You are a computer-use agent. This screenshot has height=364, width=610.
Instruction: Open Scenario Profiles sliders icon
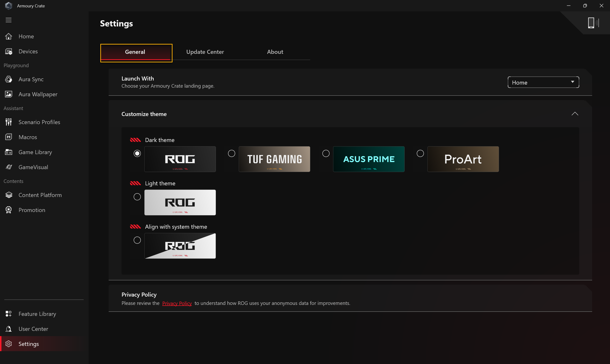[x=9, y=122]
